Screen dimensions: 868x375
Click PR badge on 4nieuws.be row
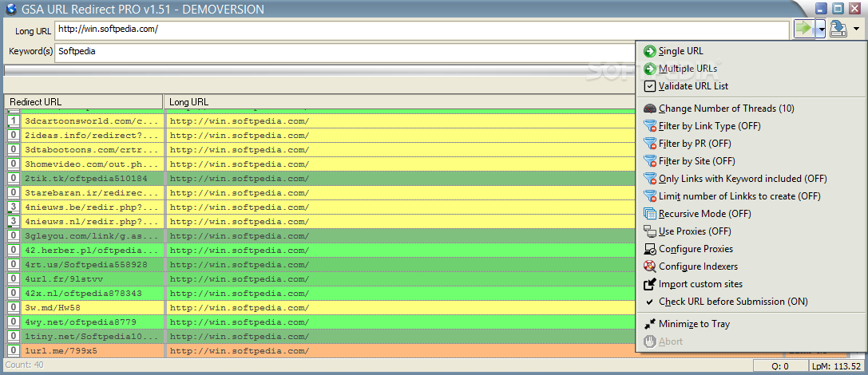[14, 207]
